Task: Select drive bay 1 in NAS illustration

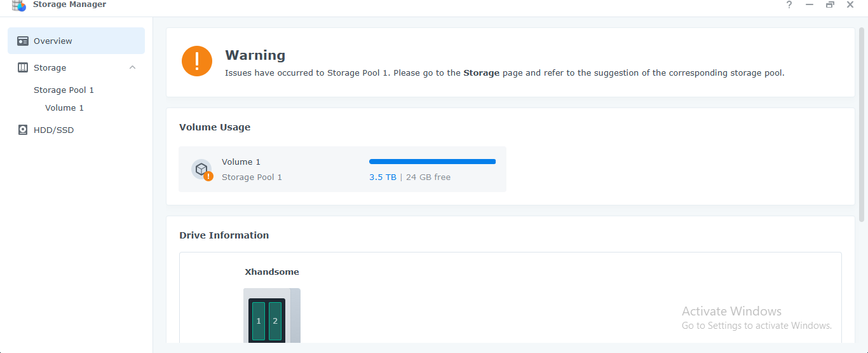Action: point(259,321)
